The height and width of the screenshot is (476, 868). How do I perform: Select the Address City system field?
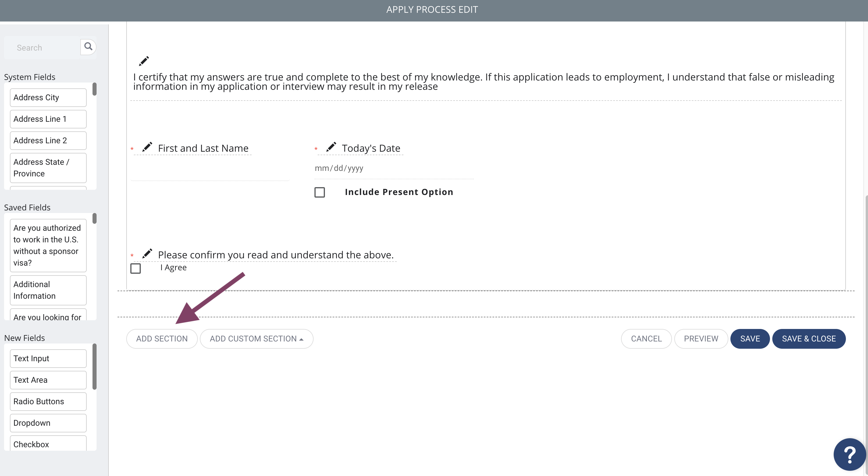coord(48,98)
